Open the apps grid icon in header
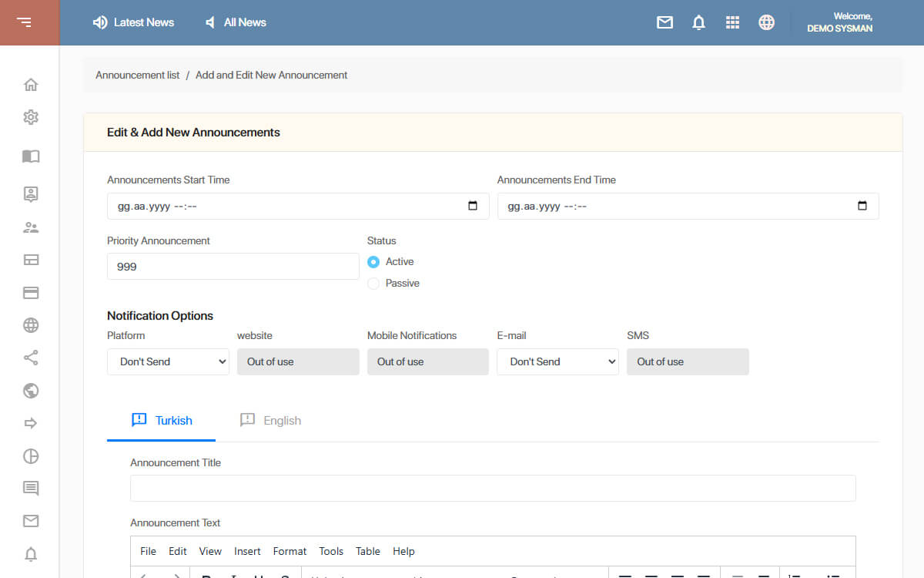 [x=732, y=22]
